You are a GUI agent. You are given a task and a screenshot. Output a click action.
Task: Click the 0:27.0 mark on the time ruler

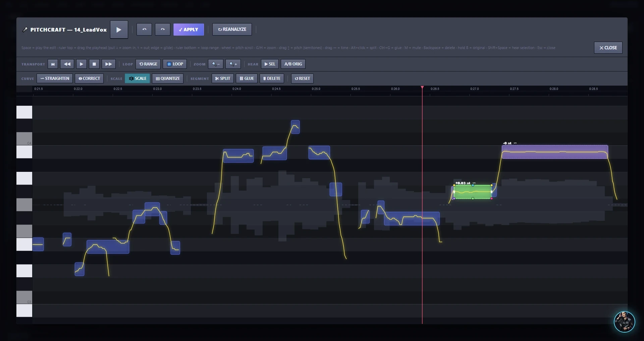(x=475, y=89)
